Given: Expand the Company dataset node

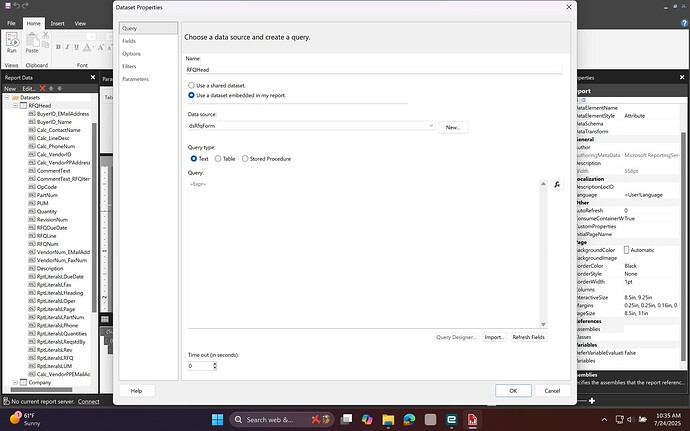Looking at the screenshot, I should click(x=15, y=382).
